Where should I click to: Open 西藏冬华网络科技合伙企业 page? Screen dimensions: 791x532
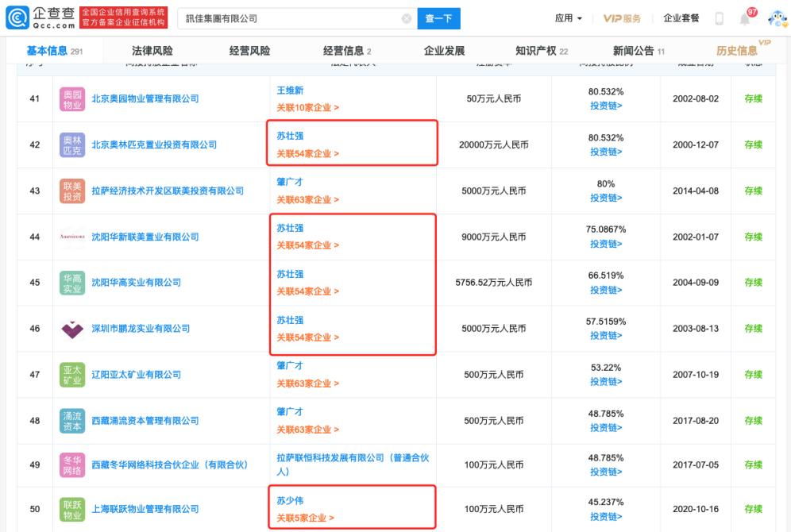click(x=170, y=465)
